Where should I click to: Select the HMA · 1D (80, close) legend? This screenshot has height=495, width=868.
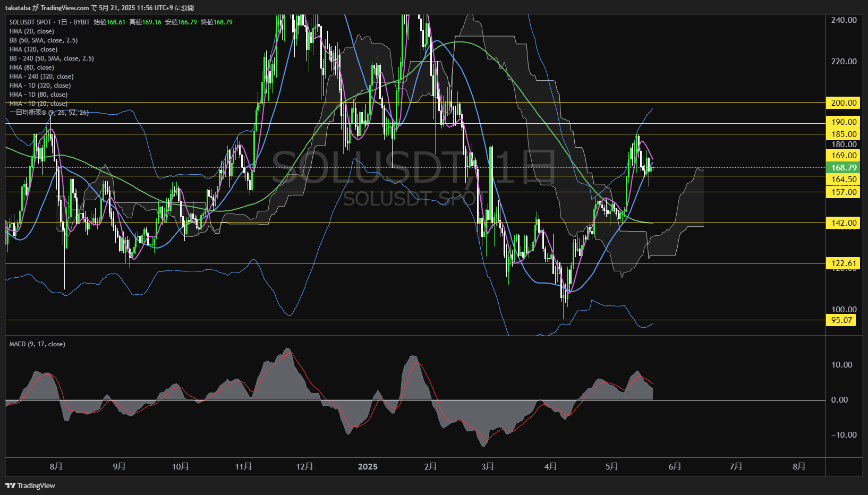(38, 95)
